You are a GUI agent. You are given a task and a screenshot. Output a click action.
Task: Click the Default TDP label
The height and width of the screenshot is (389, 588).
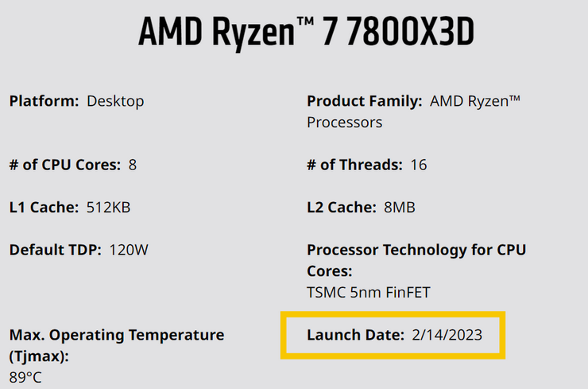click(x=55, y=250)
